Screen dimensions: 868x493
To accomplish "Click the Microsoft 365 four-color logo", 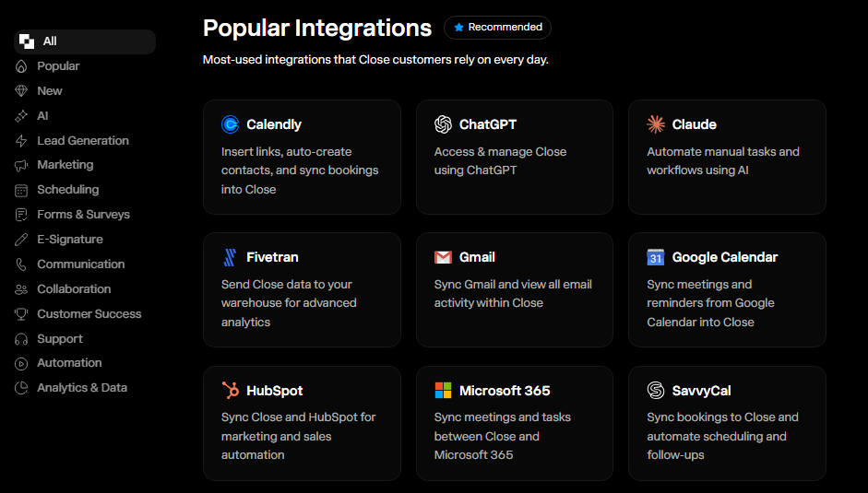I will pyautogui.click(x=443, y=390).
